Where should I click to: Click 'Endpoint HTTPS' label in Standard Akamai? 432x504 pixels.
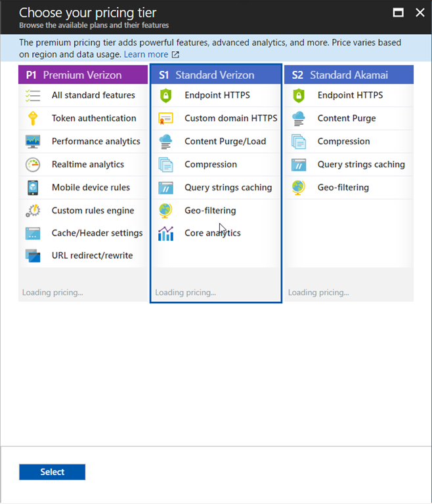(351, 95)
